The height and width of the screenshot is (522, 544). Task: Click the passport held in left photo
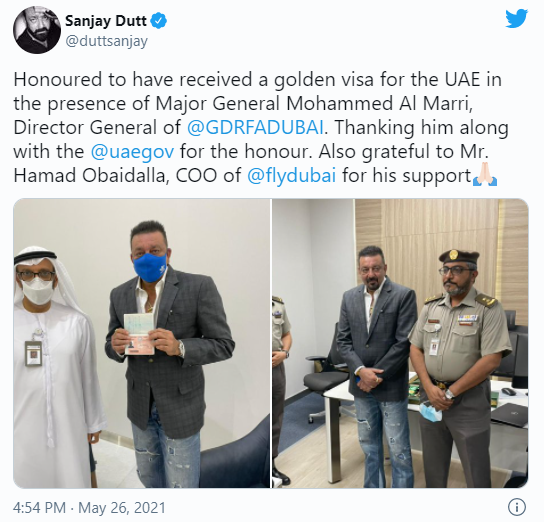(x=139, y=334)
